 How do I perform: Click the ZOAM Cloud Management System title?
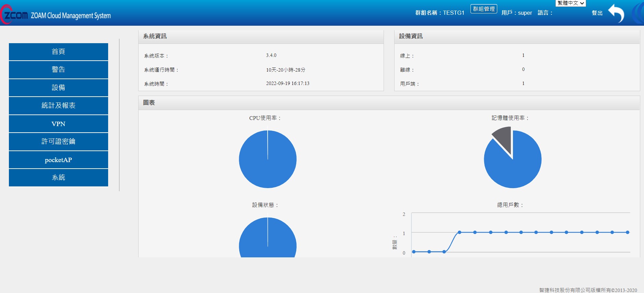(x=71, y=16)
